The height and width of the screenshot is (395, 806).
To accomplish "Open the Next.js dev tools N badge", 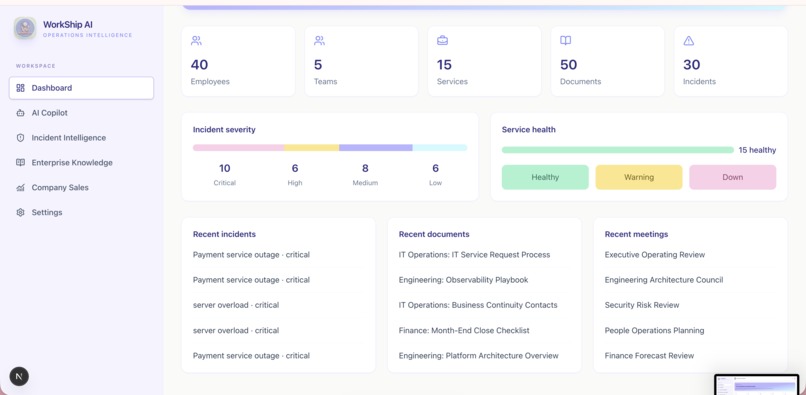I will coord(19,376).
